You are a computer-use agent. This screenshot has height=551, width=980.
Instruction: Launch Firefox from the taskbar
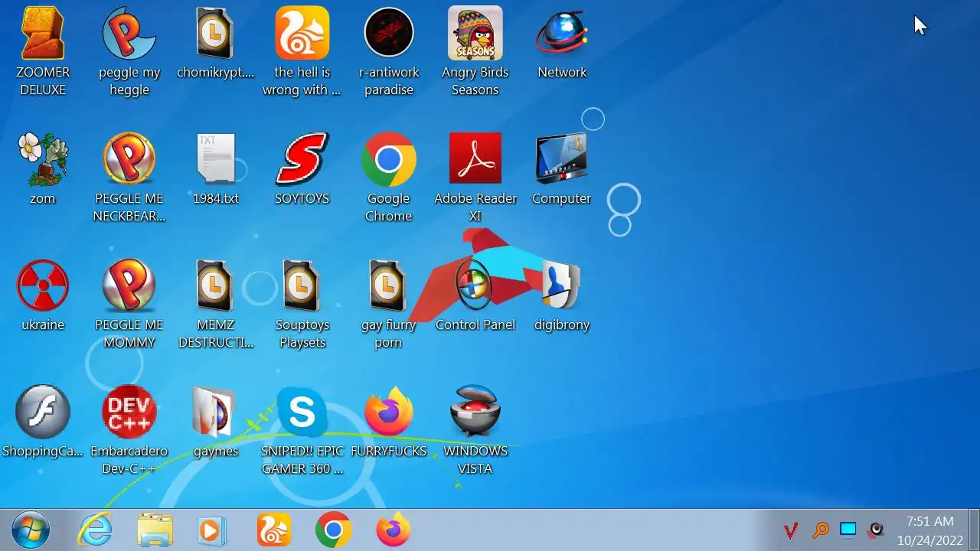click(x=394, y=530)
